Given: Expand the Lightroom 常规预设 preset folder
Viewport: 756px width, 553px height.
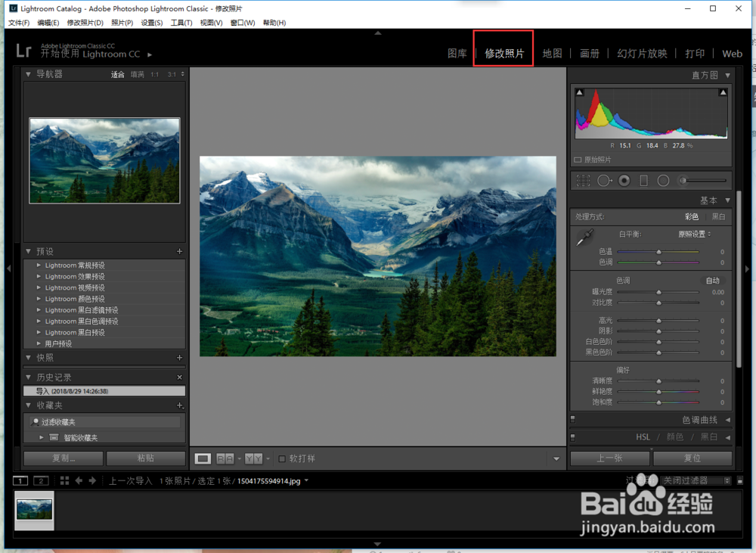Looking at the screenshot, I should [x=39, y=266].
